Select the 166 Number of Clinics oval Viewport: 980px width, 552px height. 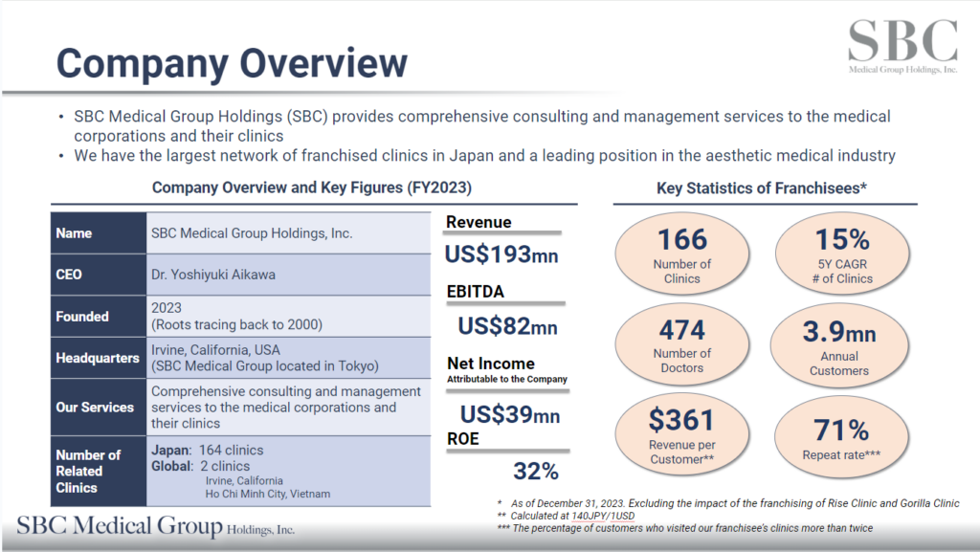[682, 254]
